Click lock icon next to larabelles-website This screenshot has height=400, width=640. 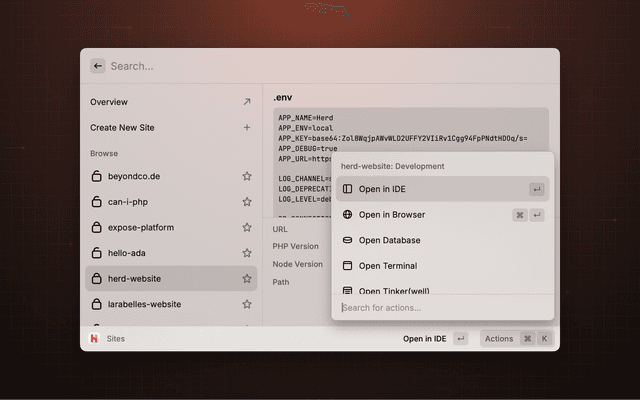coord(97,304)
